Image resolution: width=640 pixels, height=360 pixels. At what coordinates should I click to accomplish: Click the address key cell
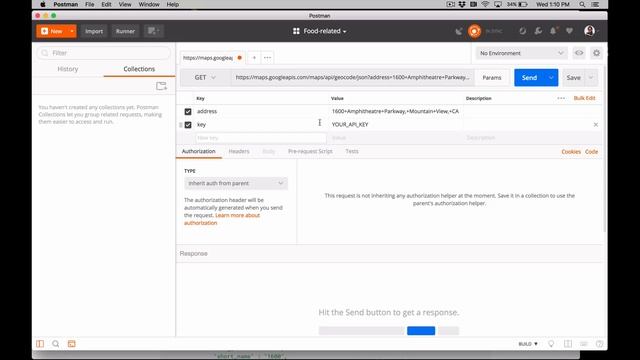261,111
